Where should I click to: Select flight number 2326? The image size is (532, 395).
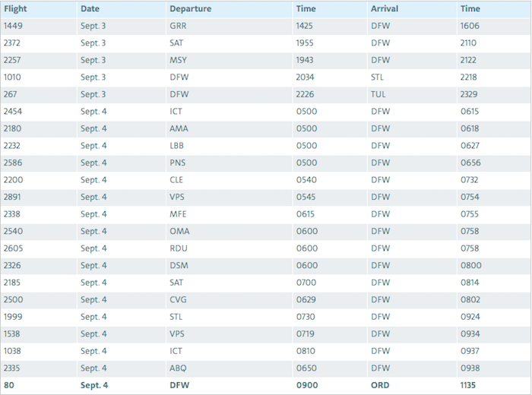coord(12,265)
